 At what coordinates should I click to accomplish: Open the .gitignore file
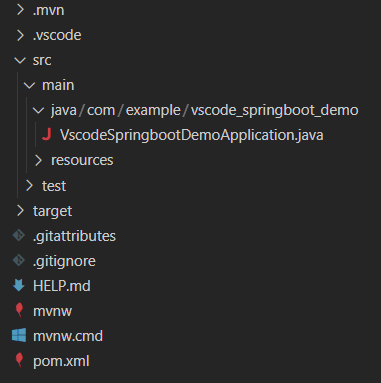(x=64, y=261)
